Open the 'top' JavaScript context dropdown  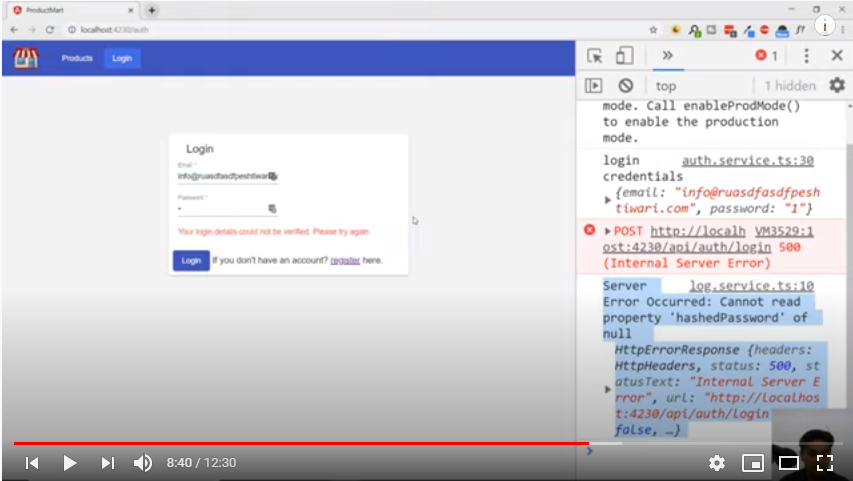click(666, 86)
